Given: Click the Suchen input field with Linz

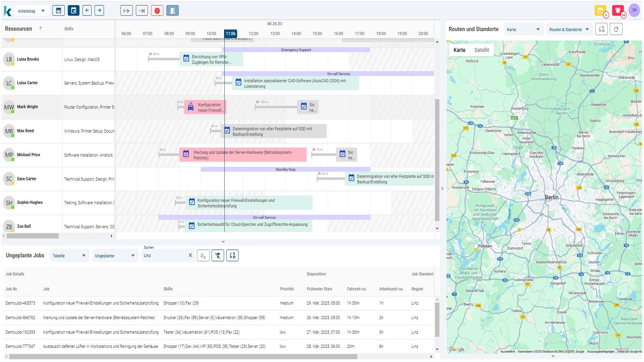Looking at the screenshot, I should (164, 256).
